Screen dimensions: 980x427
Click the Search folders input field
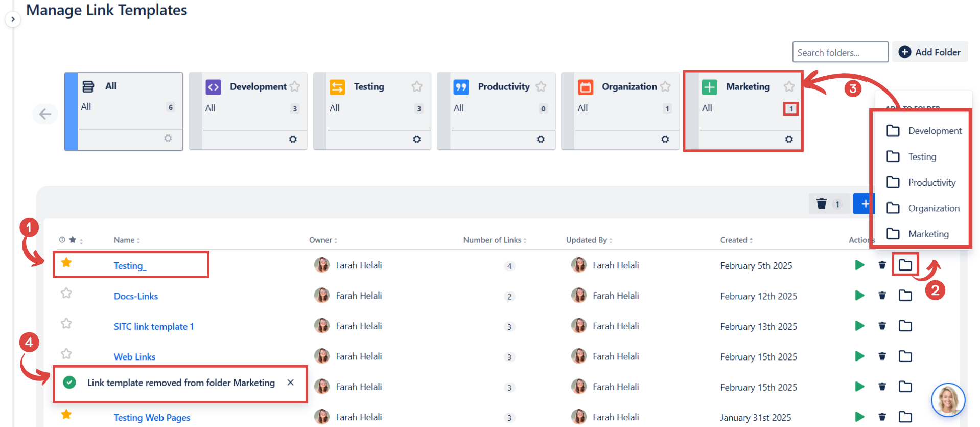840,52
